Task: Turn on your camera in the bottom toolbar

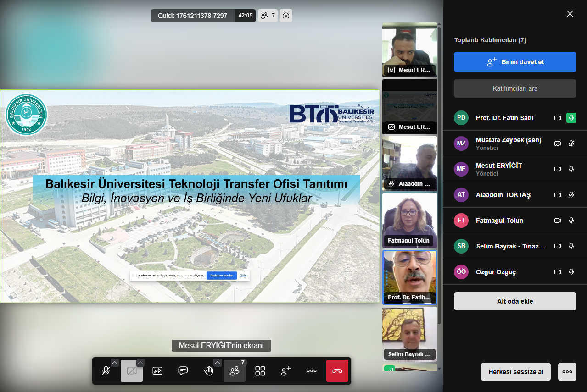Action: pos(132,371)
